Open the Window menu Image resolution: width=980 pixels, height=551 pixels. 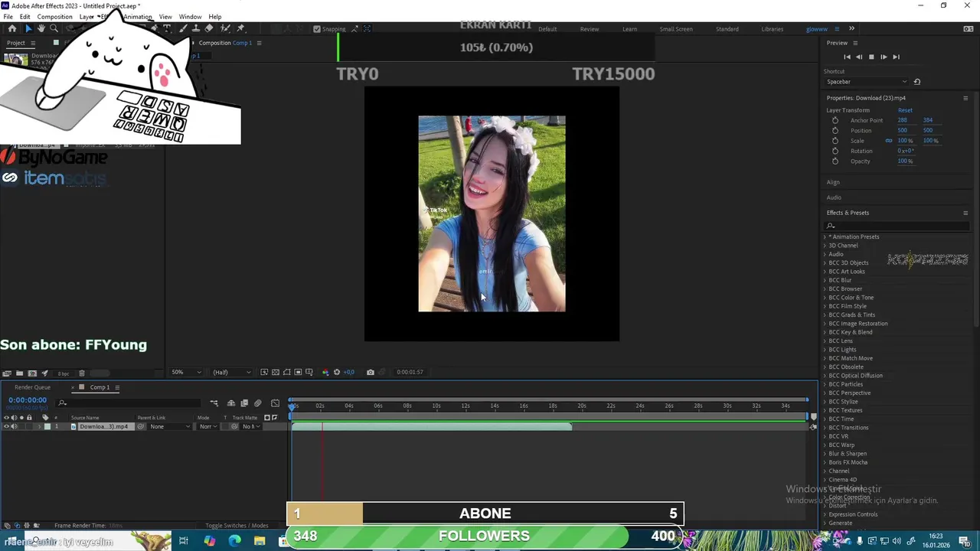point(190,17)
